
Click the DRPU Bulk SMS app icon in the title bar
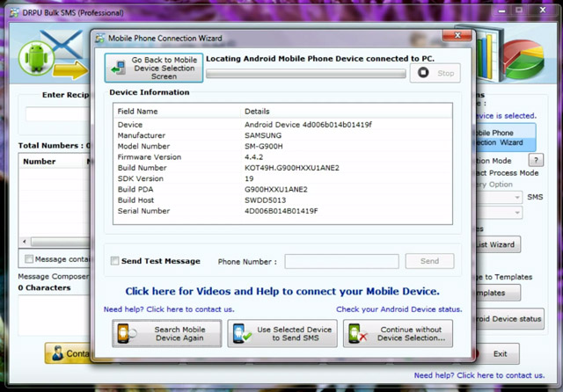tap(14, 12)
